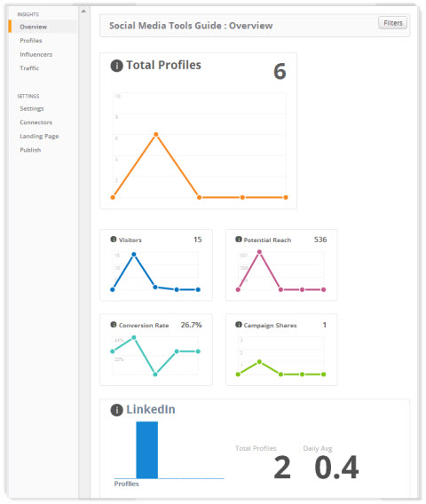Click the LinkedIn Daily Avg value 0.4
This screenshot has height=504, width=426.
pos(336,467)
